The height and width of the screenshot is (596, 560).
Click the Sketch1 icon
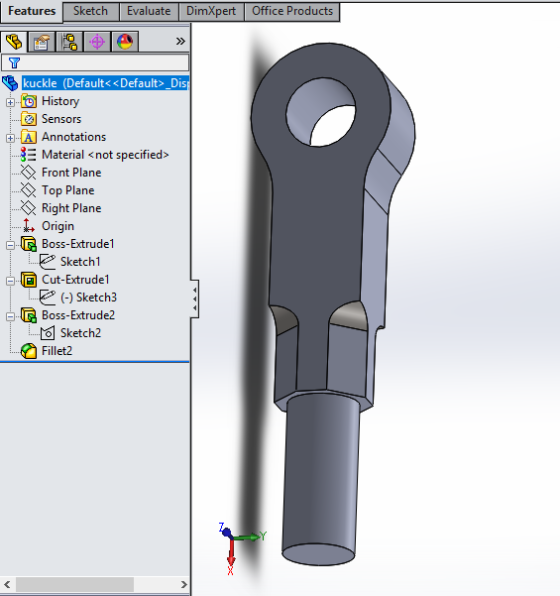(x=48, y=262)
